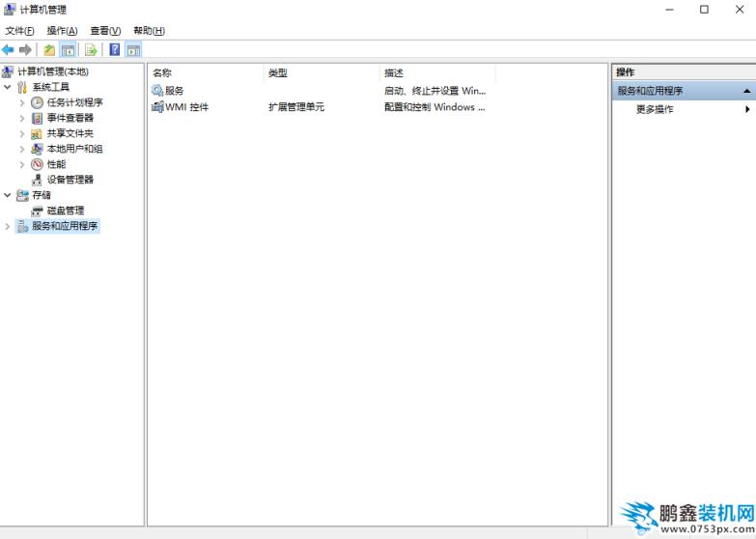Image resolution: width=756 pixels, height=539 pixels.
Task: Click the Back arrow toolbar button
Action: coord(8,49)
